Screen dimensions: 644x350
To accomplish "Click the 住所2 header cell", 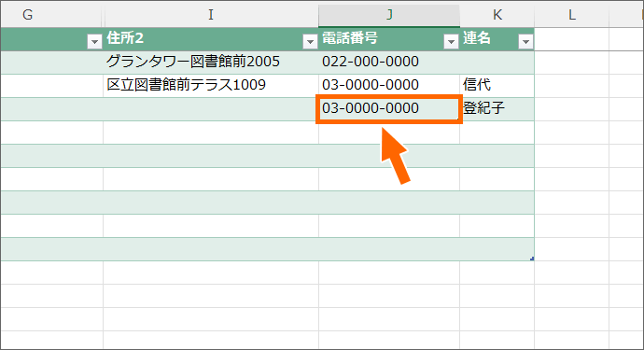I will 211,39.
